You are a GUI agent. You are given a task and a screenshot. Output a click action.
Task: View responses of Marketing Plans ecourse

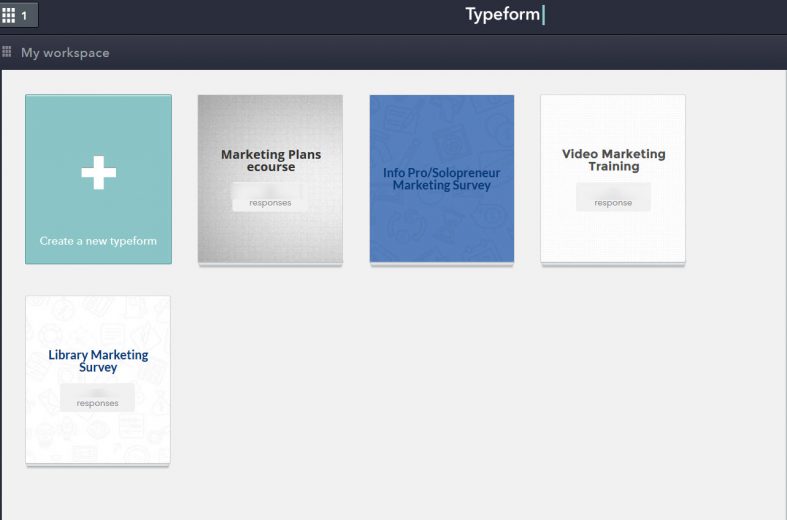click(x=270, y=197)
